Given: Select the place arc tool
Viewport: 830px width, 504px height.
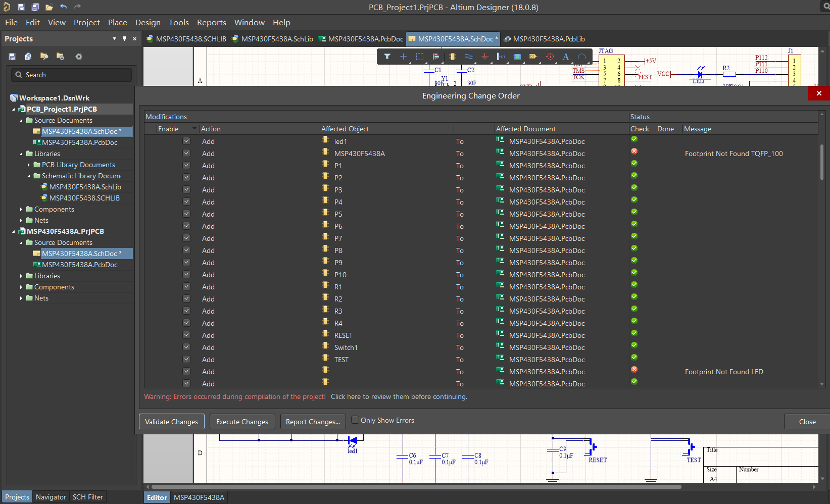Looking at the screenshot, I should coord(582,57).
